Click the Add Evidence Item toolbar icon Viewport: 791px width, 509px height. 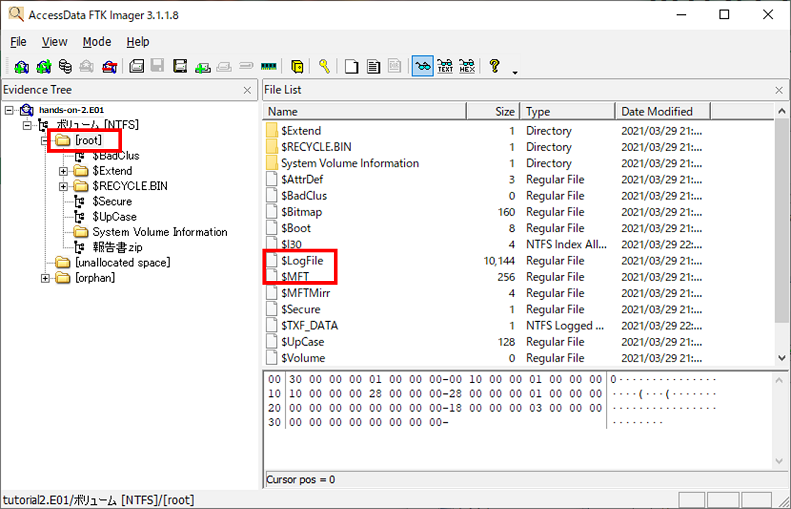point(22,67)
